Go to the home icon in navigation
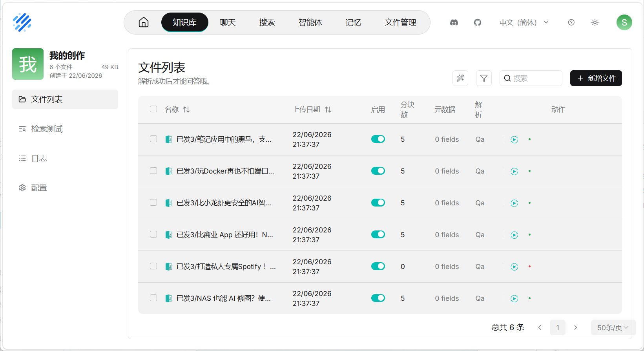644x351 pixels. pos(144,22)
